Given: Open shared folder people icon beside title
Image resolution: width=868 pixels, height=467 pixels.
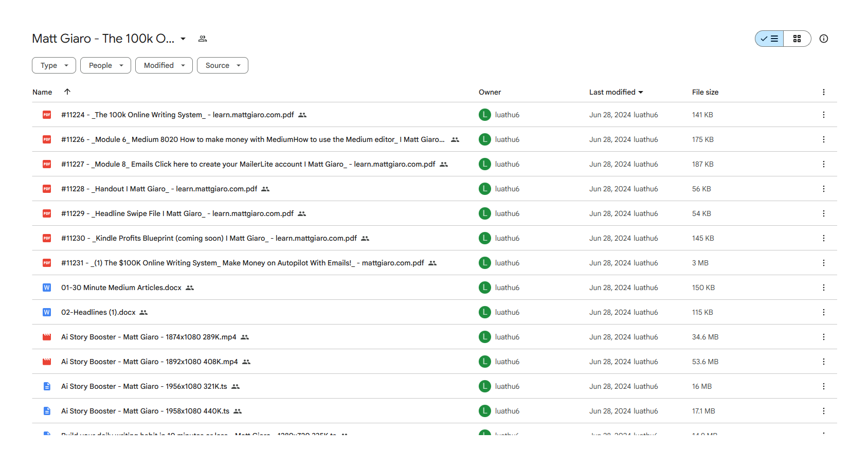Looking at the screenshot, I should click(x=203, y=39).
